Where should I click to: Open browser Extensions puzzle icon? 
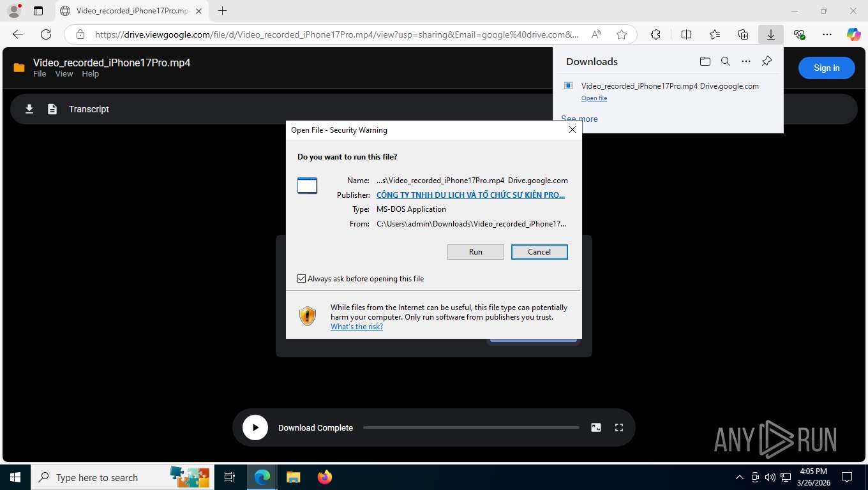[x=655, y=34]
